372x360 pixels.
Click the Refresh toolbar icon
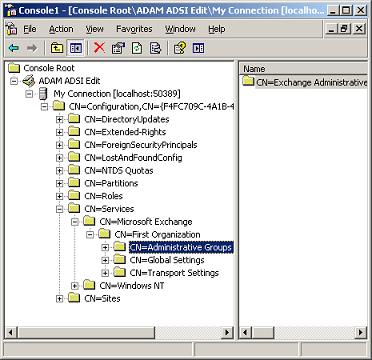tap(137, 48)
